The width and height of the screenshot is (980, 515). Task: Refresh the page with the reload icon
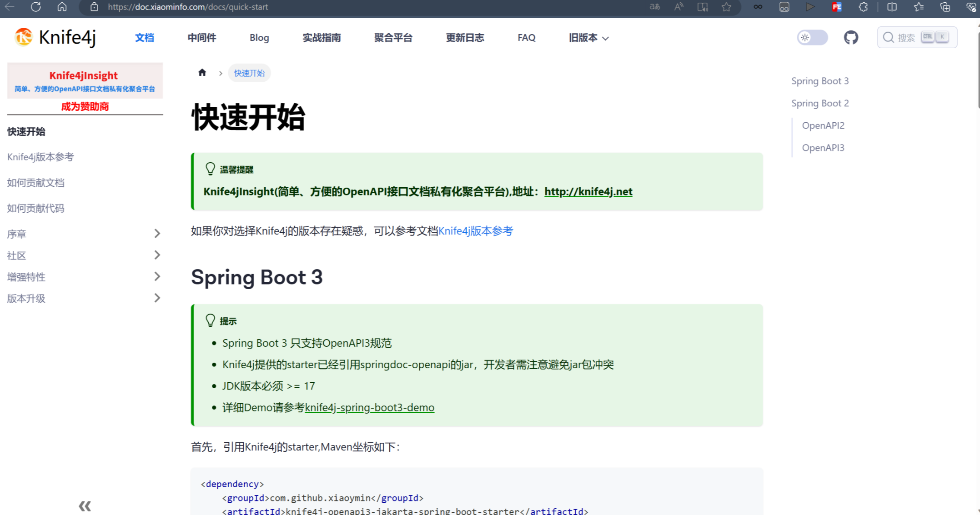[36, 7]
